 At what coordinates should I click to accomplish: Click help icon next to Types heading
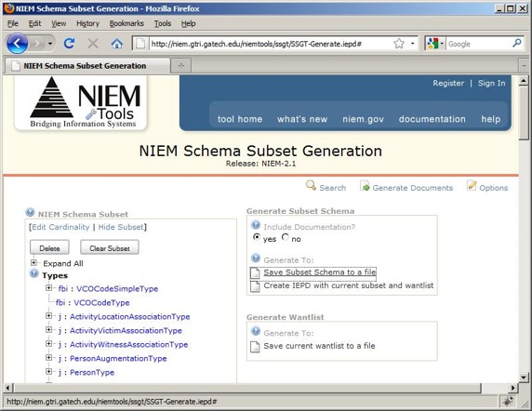(x=33, y=273)
